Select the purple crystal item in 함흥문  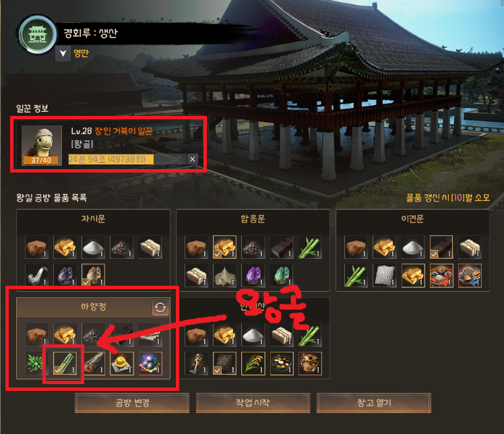coord(253,276)
